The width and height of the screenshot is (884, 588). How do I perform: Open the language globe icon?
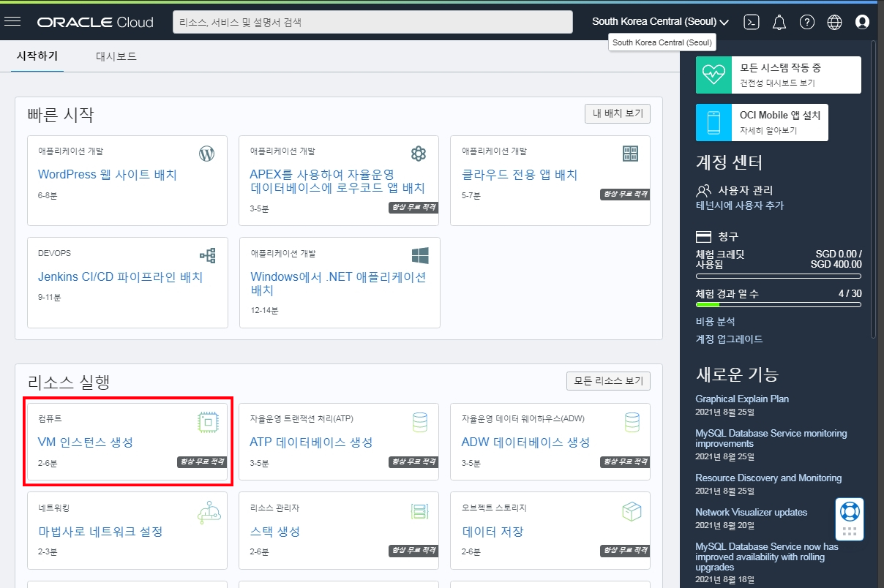point(834,22)
